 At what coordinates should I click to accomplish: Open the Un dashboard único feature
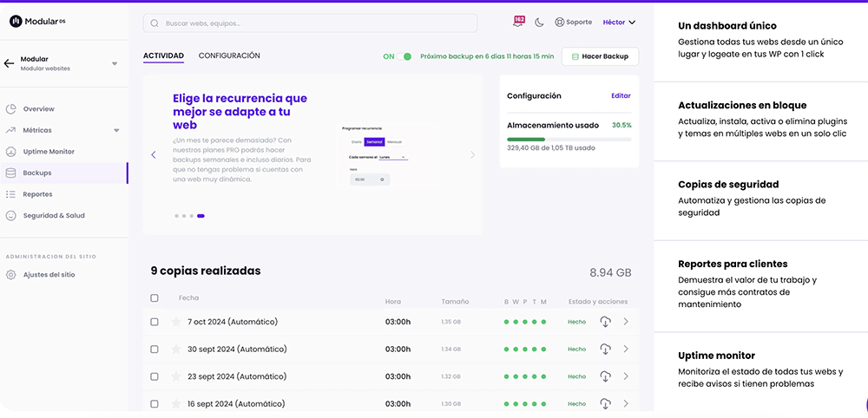pos(760,41)
